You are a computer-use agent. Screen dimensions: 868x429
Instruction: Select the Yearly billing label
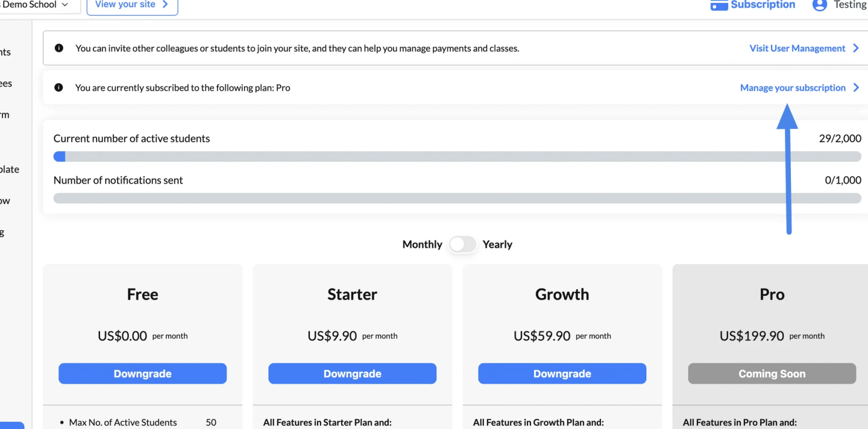pyautogui.click(x=497, y=245)
